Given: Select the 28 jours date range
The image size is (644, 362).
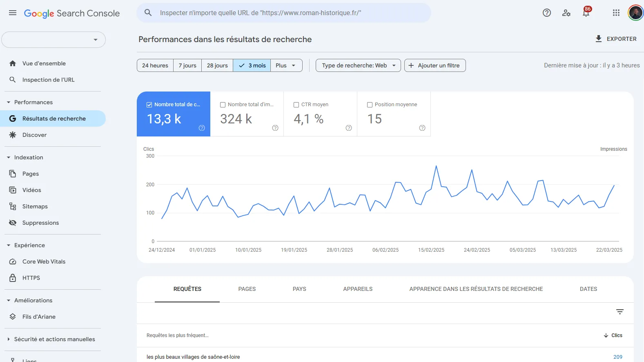Looking at the screenshot, I should click(217, 65).
